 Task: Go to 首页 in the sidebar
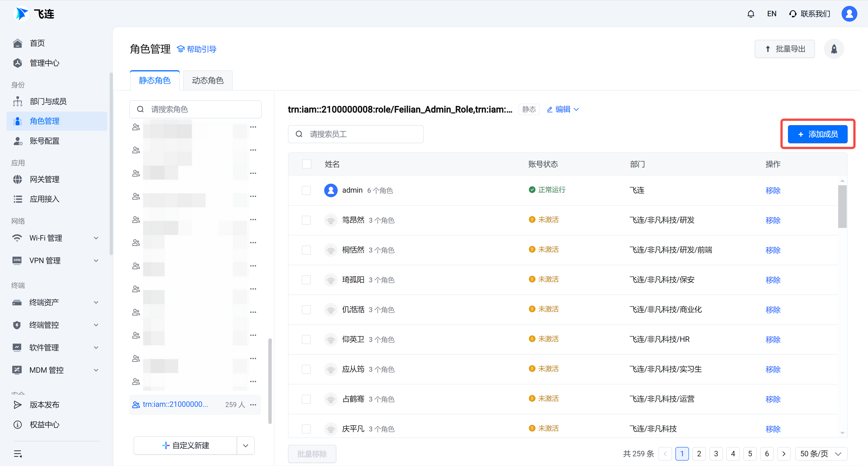(37, 43)
